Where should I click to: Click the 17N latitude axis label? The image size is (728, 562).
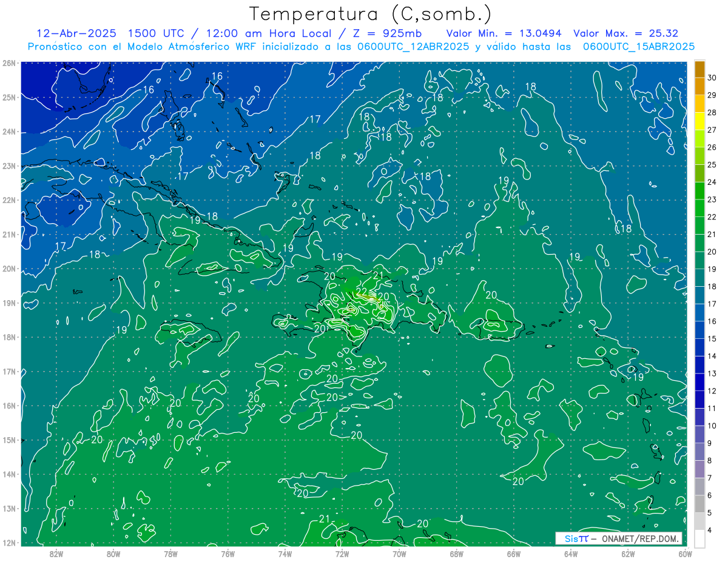point(9,371)
